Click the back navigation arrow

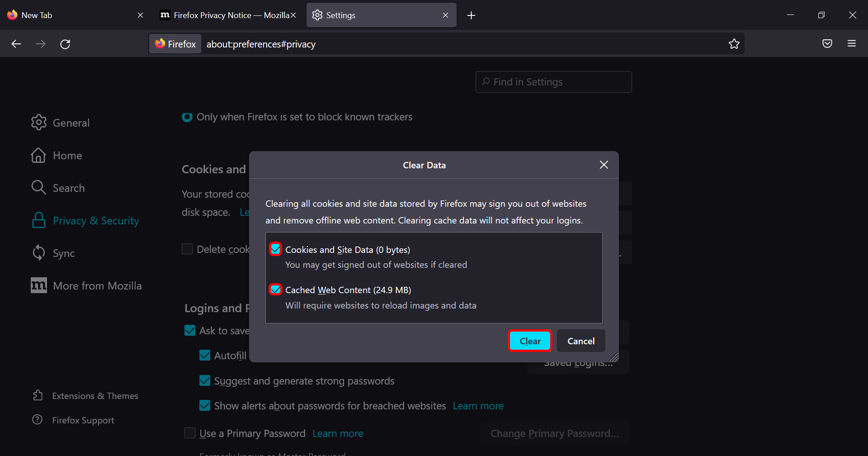[x=16, y=44]
